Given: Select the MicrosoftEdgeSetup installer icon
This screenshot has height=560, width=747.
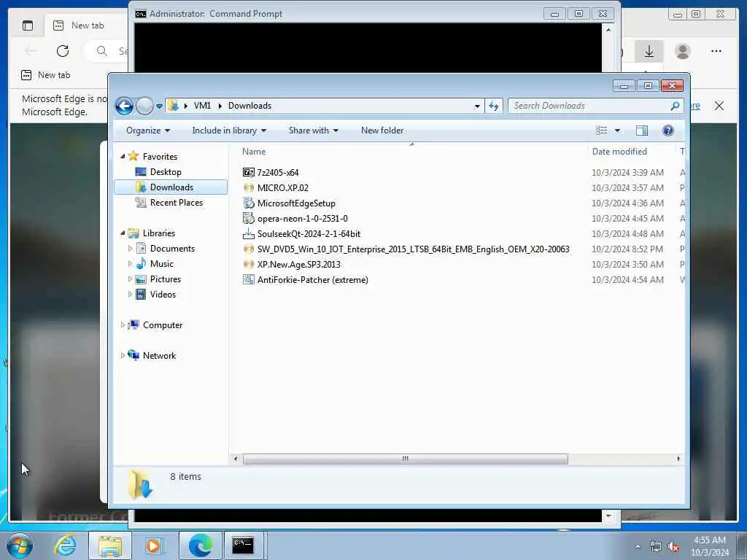Looking at the screenshot, I should point(248,203).
